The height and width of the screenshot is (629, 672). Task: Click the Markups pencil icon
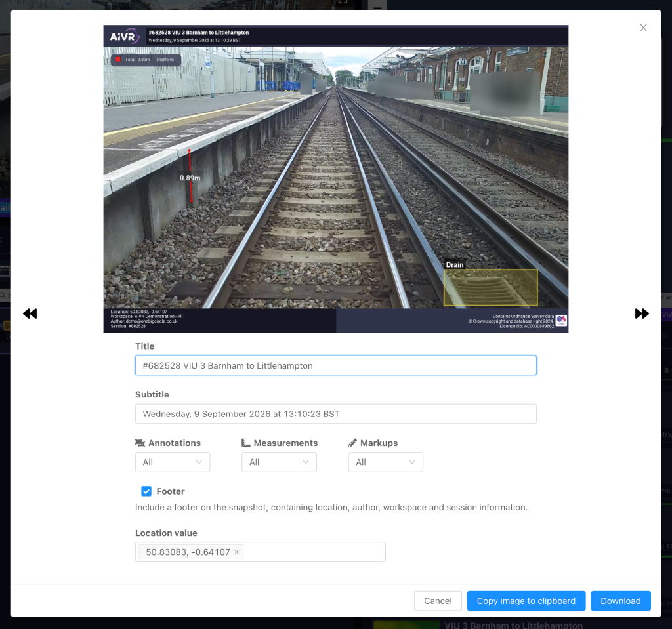tap(352, 443)
